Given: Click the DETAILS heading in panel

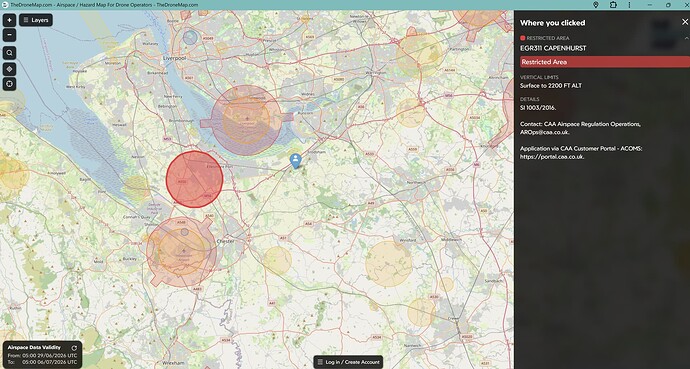Looking at the screenshot, I should pyautogui.click(x=529, y=99).
